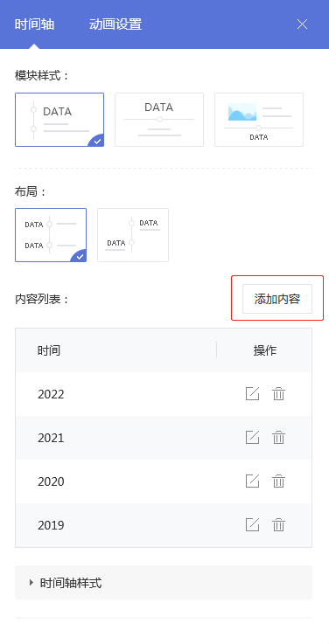Expand the 时间轴样式 section

tap(164, 582)
